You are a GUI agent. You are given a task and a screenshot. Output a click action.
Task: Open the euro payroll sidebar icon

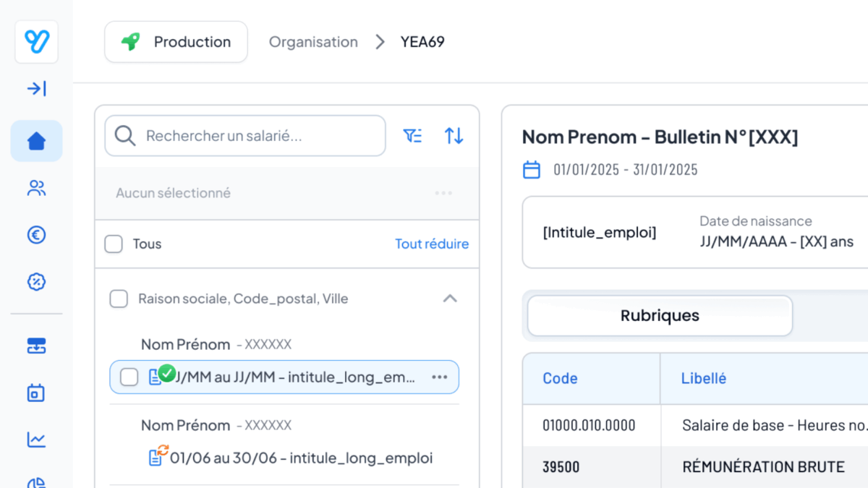coord(36,235)
